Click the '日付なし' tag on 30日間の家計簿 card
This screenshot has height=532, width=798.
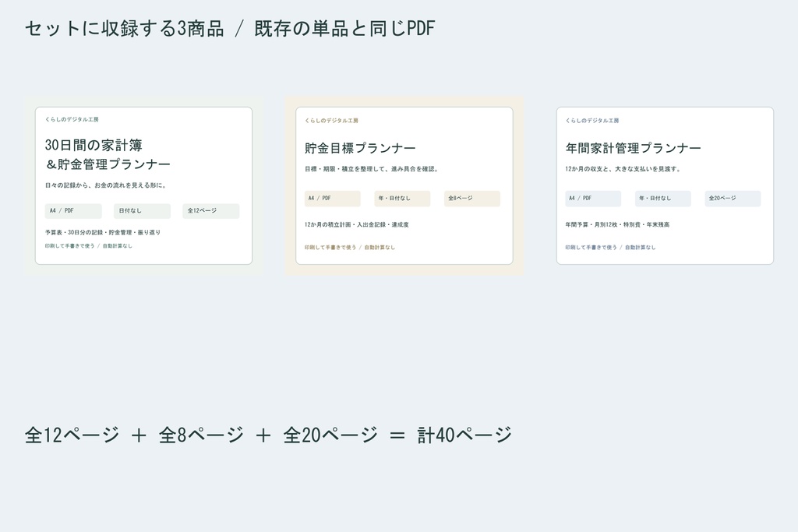(x=142, y=211)
